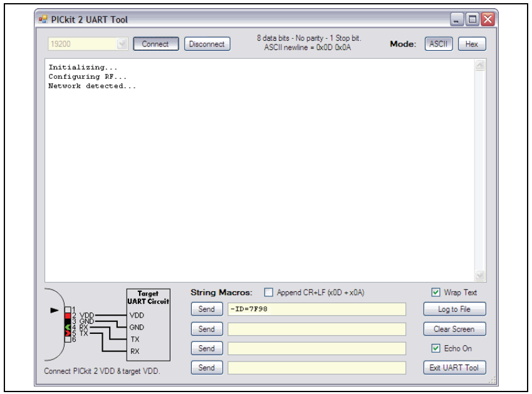Click the red TX pin 5 arrow
Screen dimensions: 532x394
[68, 333]
